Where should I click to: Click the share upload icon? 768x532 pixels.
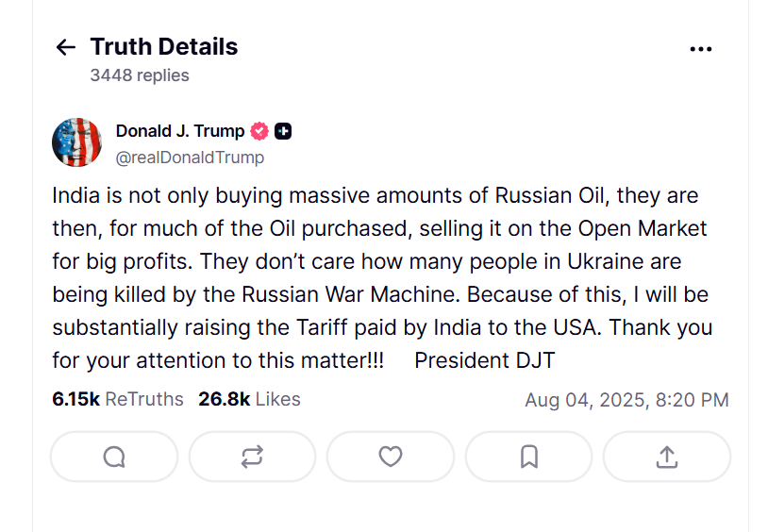click(x=667, y=457)
